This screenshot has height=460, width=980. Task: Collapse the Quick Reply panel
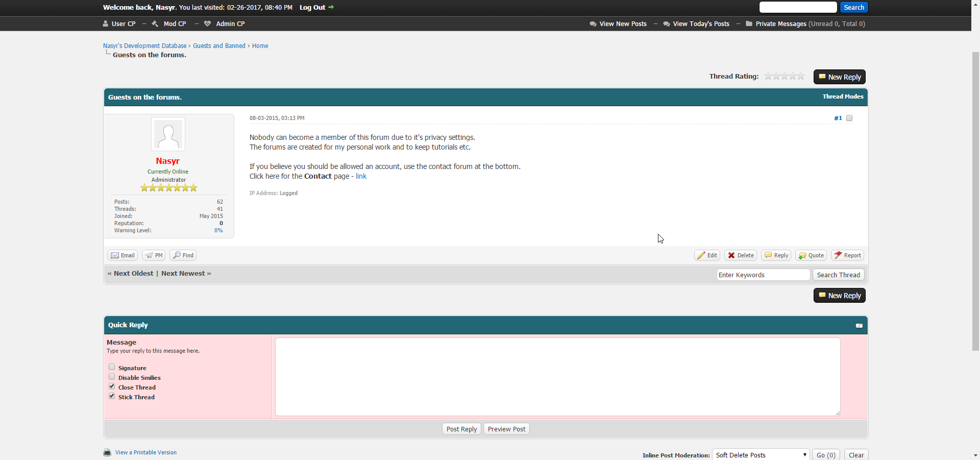click(x=859, y=326)
